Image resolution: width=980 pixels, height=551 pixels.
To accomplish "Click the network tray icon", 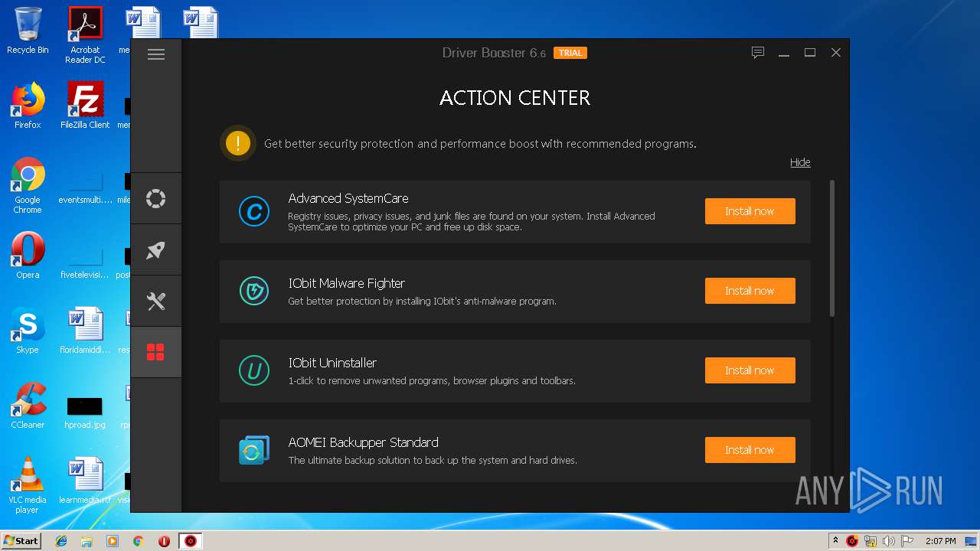I will click(871, 541).
